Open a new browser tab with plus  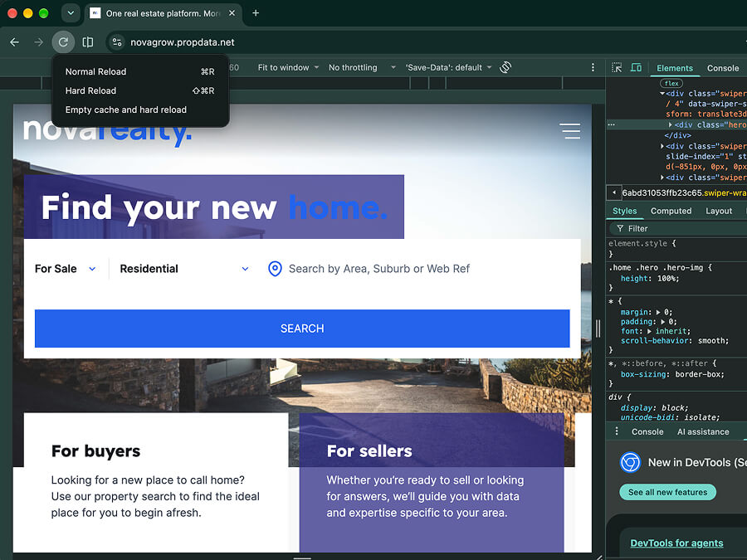tap(256, 13)
